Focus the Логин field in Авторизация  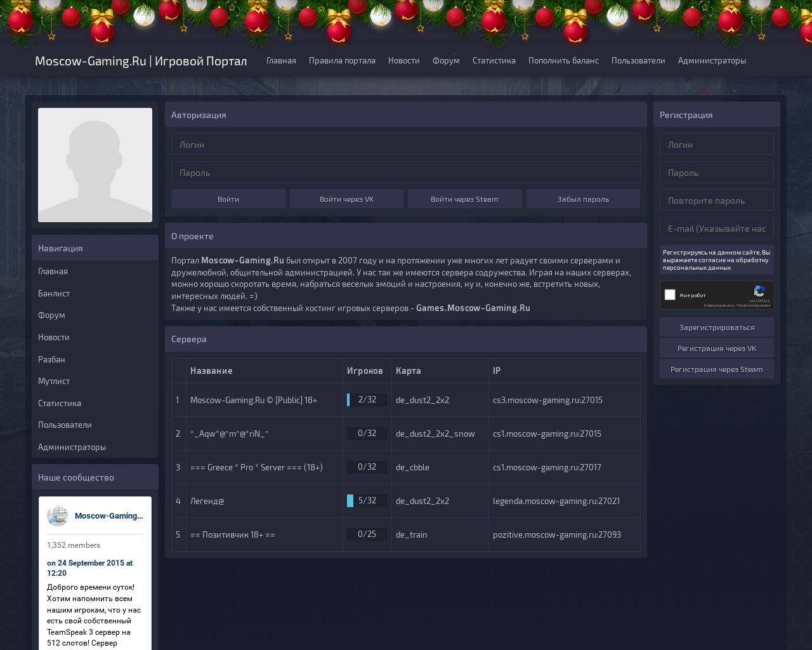[406, 144]
